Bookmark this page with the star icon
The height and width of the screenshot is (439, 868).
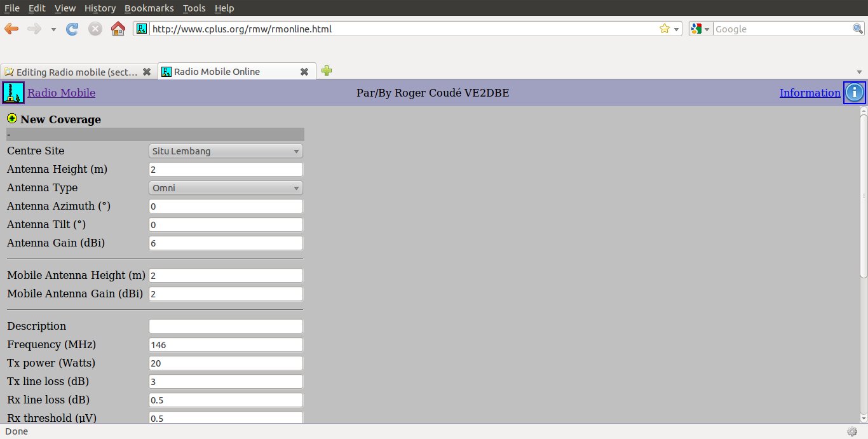click(x=665, y=29)
